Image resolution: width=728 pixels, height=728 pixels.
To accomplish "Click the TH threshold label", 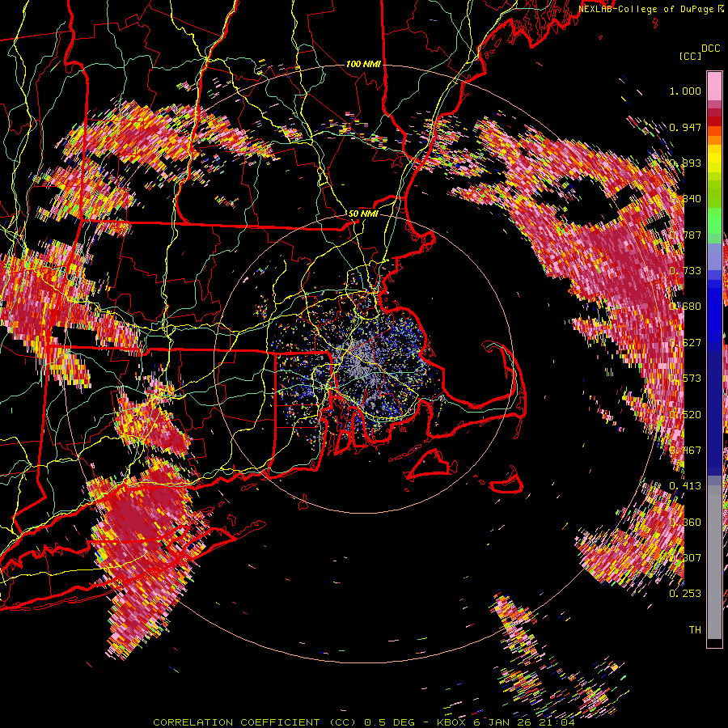I will [x=695, y=630].
